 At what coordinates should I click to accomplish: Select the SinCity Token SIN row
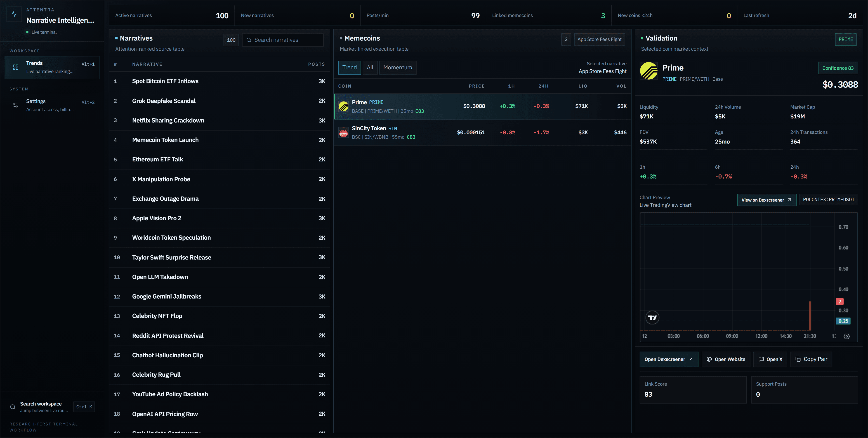482,132
